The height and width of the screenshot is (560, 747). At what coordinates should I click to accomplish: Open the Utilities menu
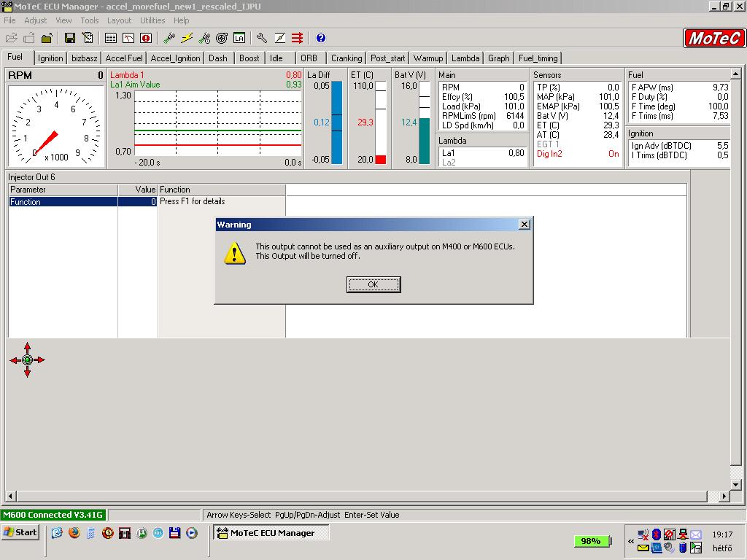tap(152, 20)
